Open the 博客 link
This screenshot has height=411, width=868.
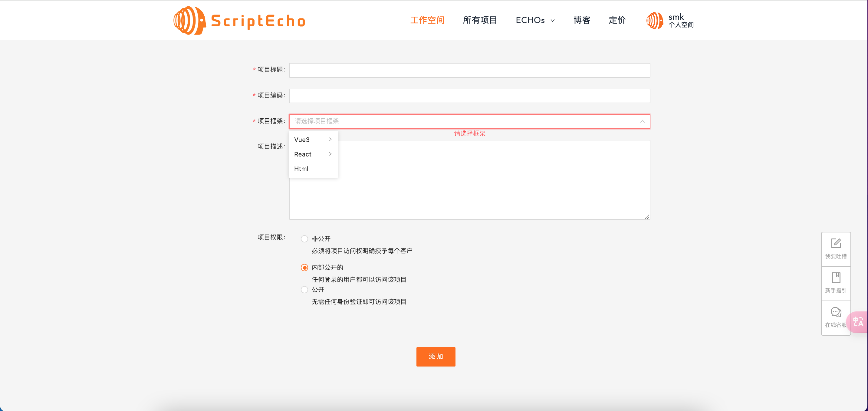tap(582, 21)
